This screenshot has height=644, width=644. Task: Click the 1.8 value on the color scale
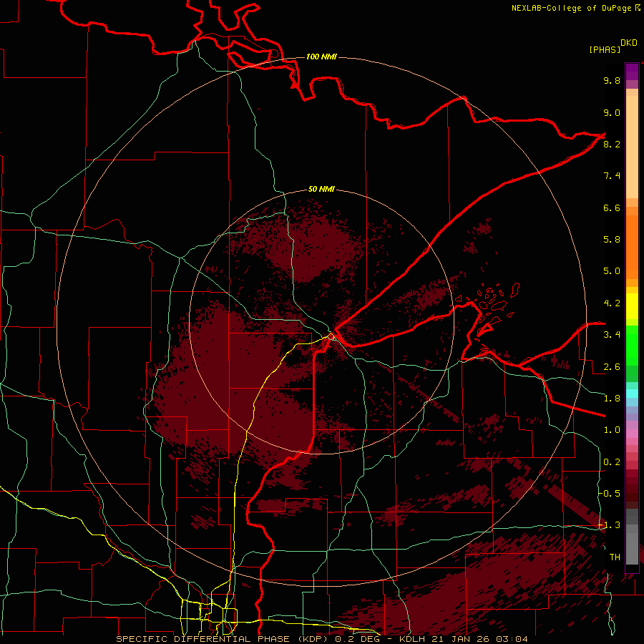[612, 399]
